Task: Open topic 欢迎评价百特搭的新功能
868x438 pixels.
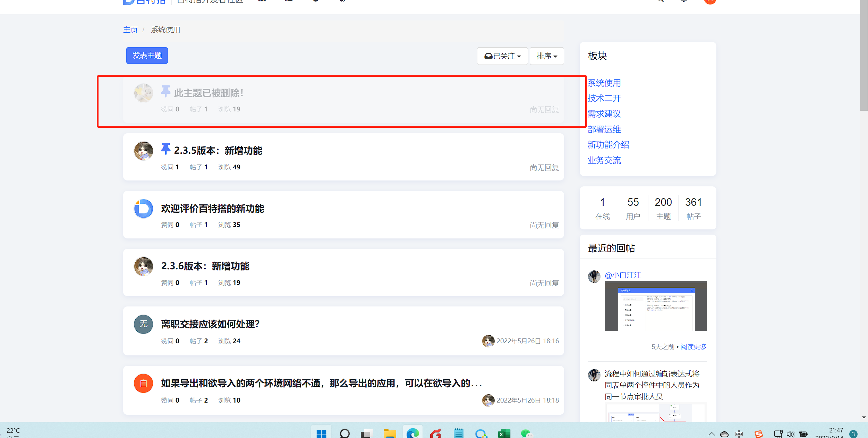Action: tap(212, 209)
